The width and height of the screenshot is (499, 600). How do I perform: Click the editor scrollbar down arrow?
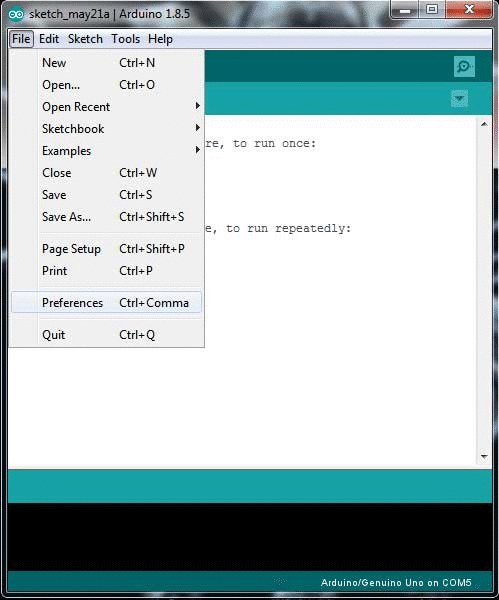tap(484, 457)
